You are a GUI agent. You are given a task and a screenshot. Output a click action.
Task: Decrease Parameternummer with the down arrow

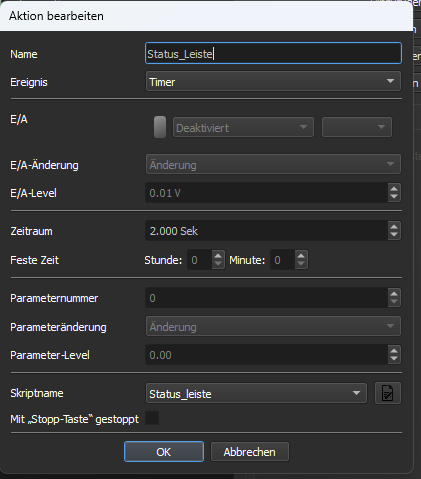click(x=394, y=302)
